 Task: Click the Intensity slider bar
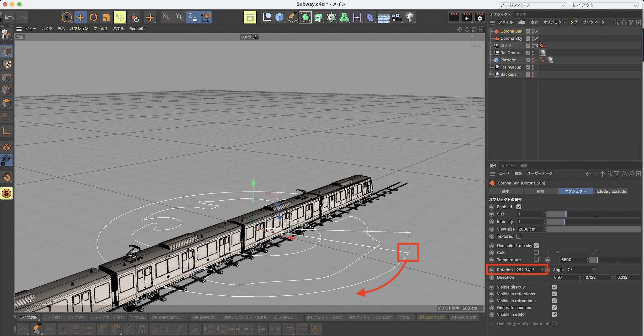pos(593,222)
